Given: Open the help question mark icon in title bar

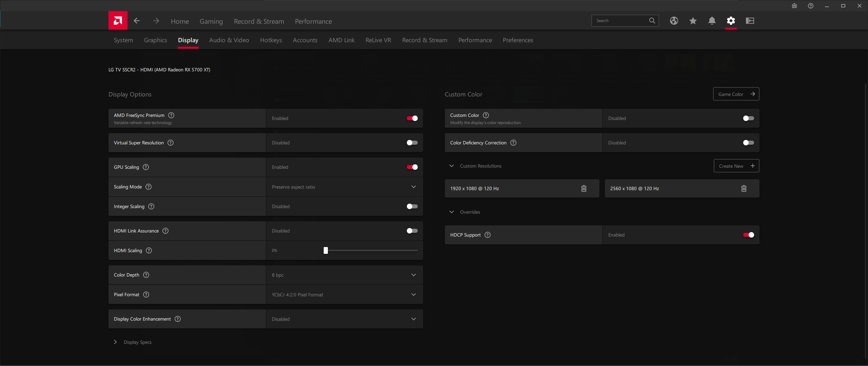Looking at the screenshot, I should [811, 6].
